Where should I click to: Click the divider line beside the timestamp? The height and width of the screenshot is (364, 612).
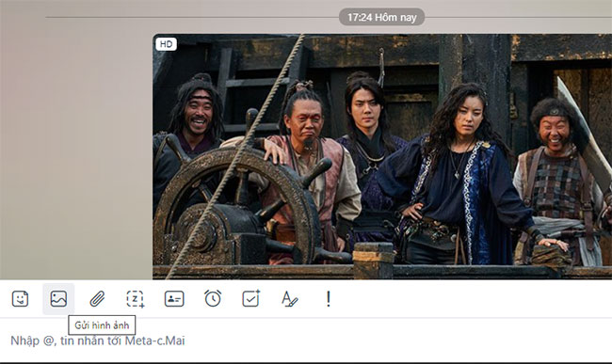(x=191, y=17)
